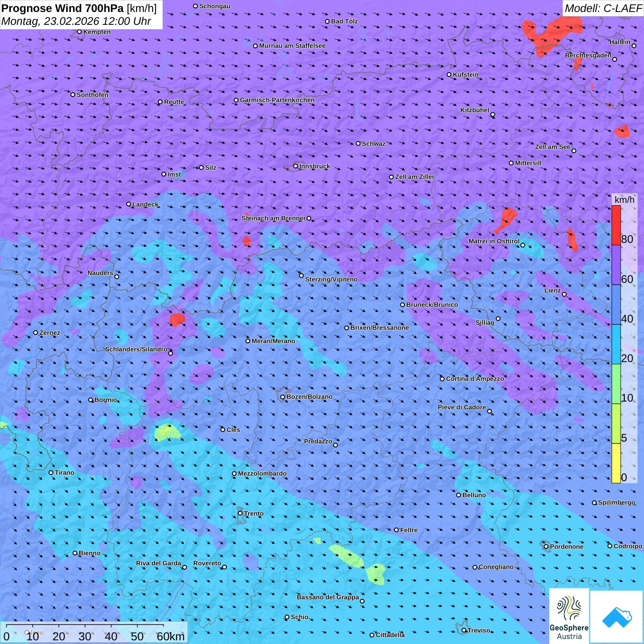This screenshot has height=644, width=644.
Task: Click the Spilimbergo label
Action: coord(616,502)
